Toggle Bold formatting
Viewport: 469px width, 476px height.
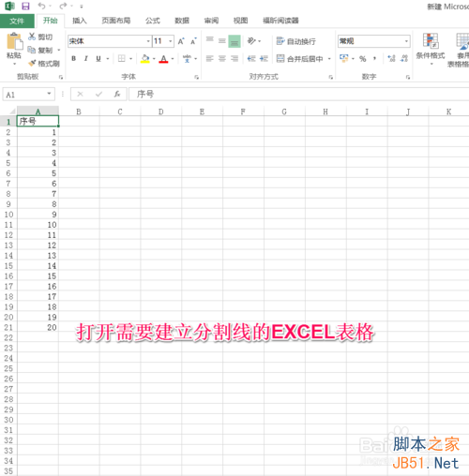point(74,58)
